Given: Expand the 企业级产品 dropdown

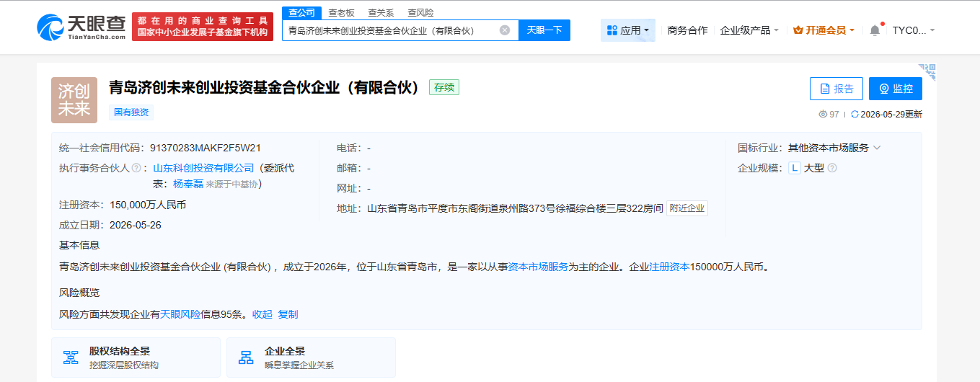Looking at the screenshot, I should click(749, 30).
